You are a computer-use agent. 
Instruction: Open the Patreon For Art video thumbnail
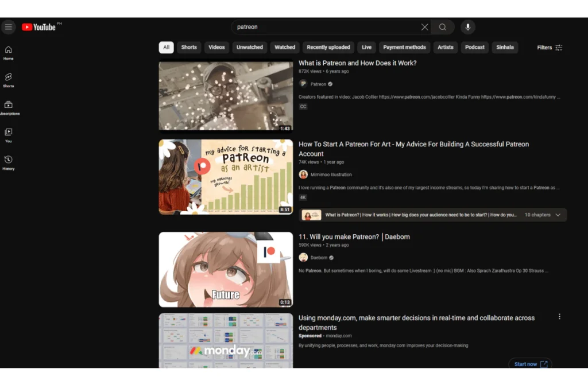click(226, 177)
